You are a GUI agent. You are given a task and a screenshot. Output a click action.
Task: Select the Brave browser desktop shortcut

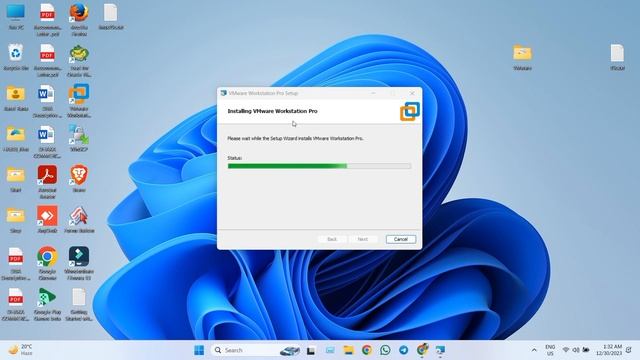tap(79, 179)
